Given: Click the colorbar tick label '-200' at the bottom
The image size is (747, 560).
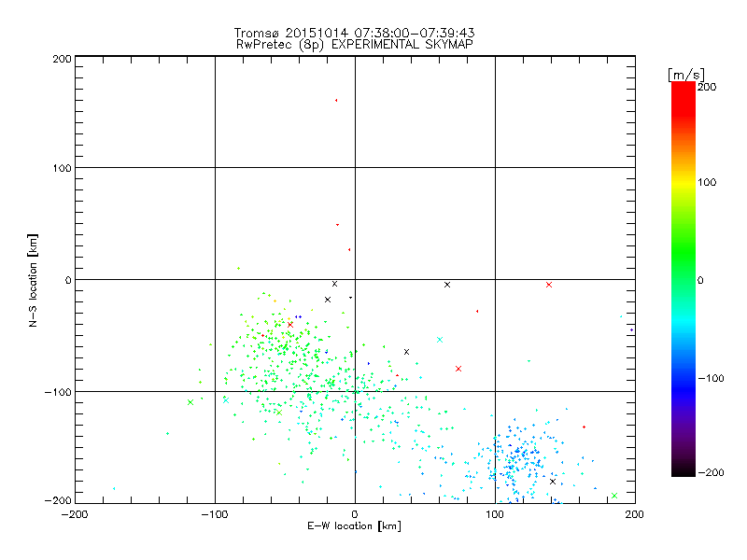Looking at the screenshot, I should [x=711, y=472].
